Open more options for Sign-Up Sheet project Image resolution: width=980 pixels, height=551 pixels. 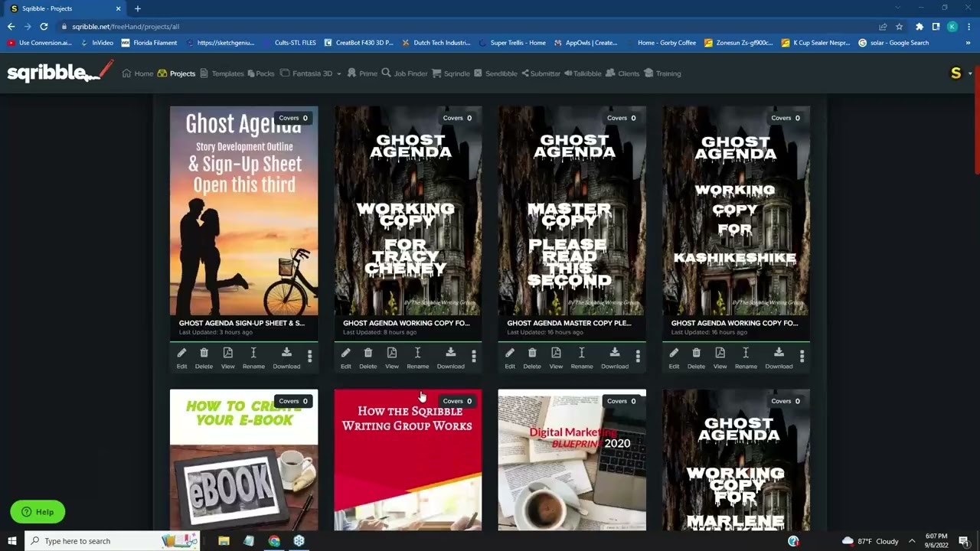tap(309, 357)
